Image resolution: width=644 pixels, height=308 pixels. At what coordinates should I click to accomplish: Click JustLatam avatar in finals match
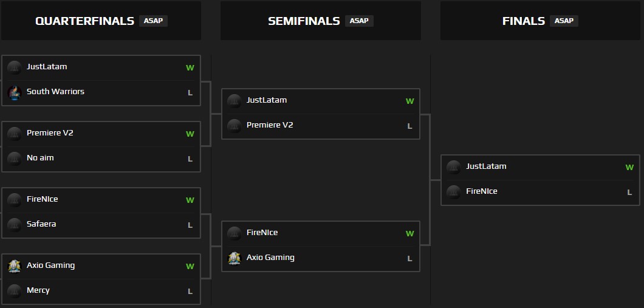[x=454, y=167]
